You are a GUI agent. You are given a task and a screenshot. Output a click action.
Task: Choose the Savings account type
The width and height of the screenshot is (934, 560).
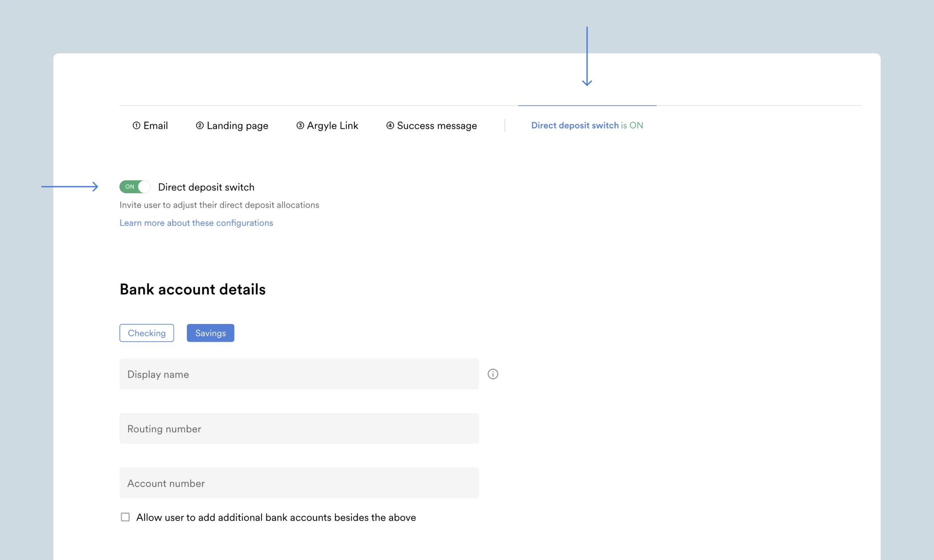coord(210,333)
